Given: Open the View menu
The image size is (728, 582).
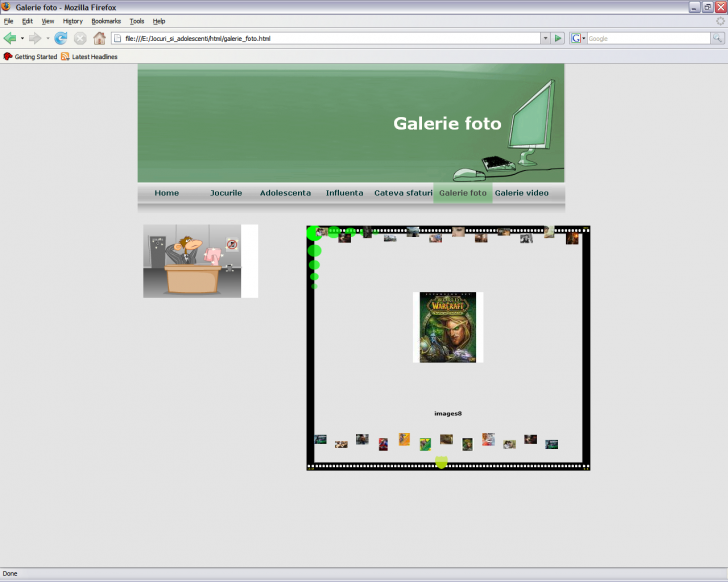Looking at the screenshot, I should coord(48,21).
